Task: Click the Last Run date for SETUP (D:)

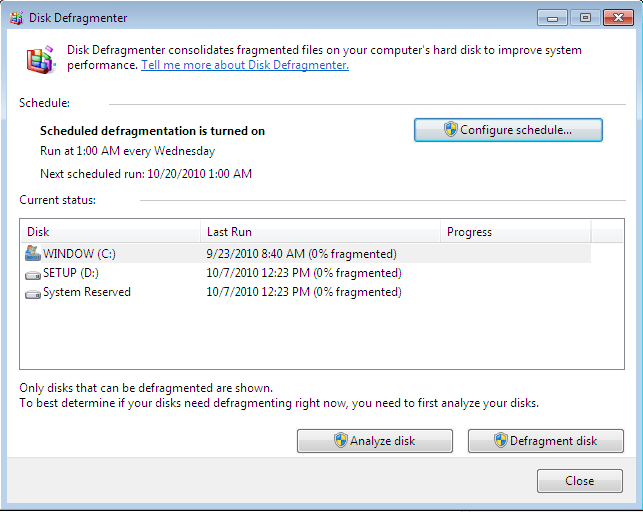Action: coord(303,273)
